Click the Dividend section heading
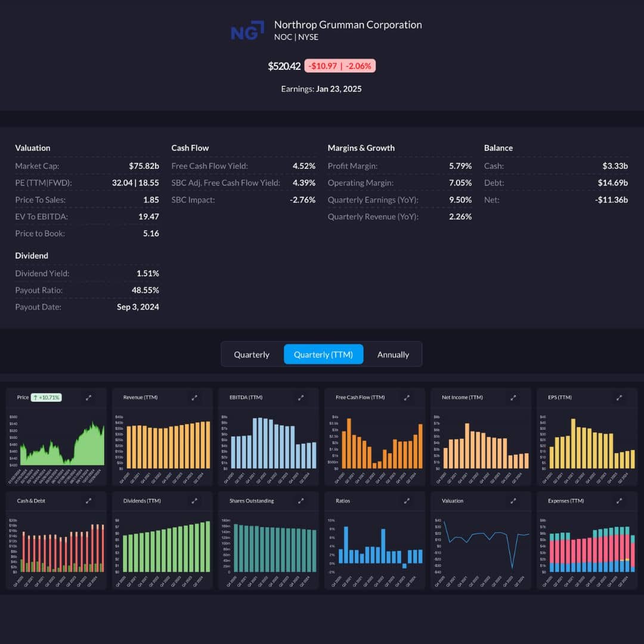Screen dimensions: 644x644 [32, 255]
